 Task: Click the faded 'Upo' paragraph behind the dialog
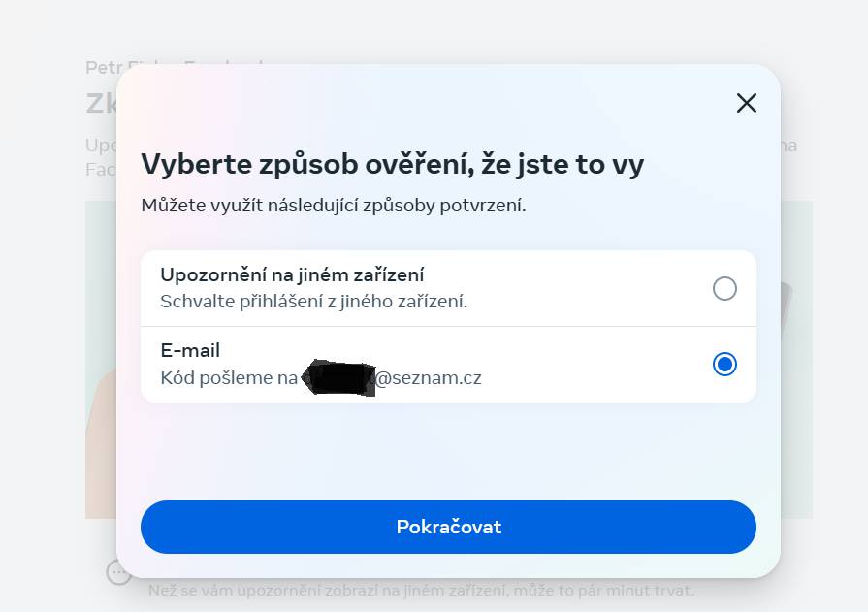click(x=101, y=157)
